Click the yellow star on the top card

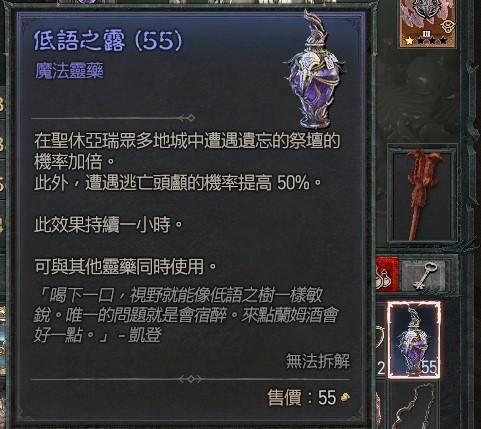(x=409, y=41)
